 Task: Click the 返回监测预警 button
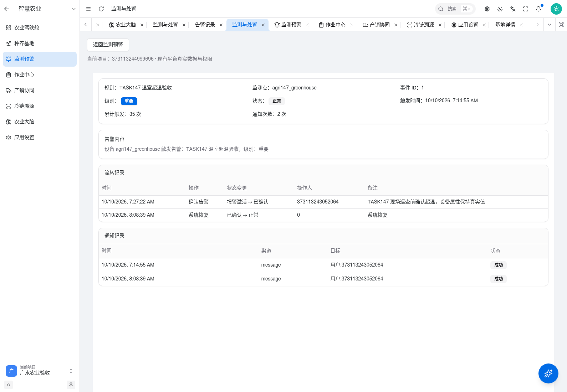click(x=108, y=45)
